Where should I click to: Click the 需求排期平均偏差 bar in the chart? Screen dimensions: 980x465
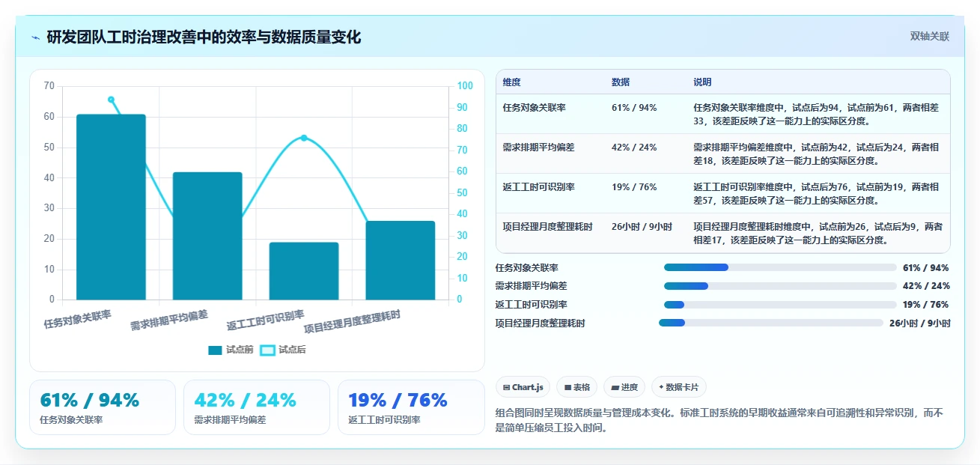click(207, 236)
